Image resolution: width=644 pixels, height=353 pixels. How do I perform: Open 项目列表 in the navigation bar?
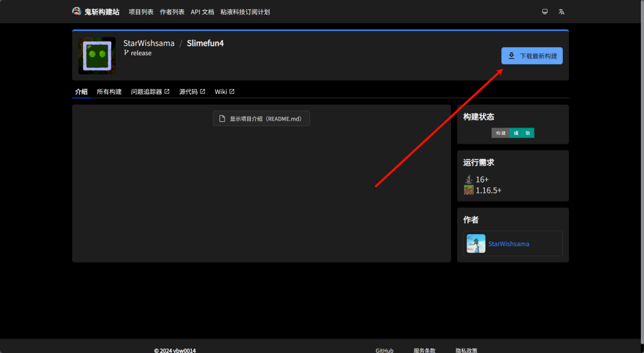coord(141,12)
